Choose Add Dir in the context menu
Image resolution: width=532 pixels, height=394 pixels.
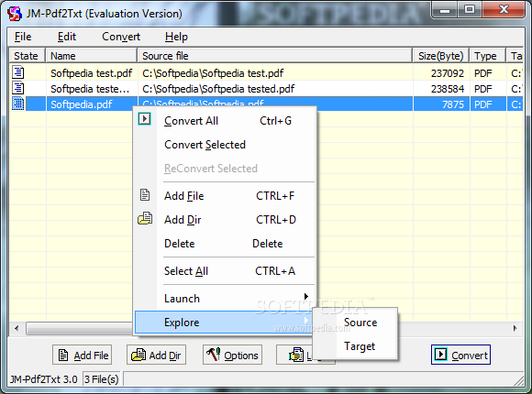(225, 220)
